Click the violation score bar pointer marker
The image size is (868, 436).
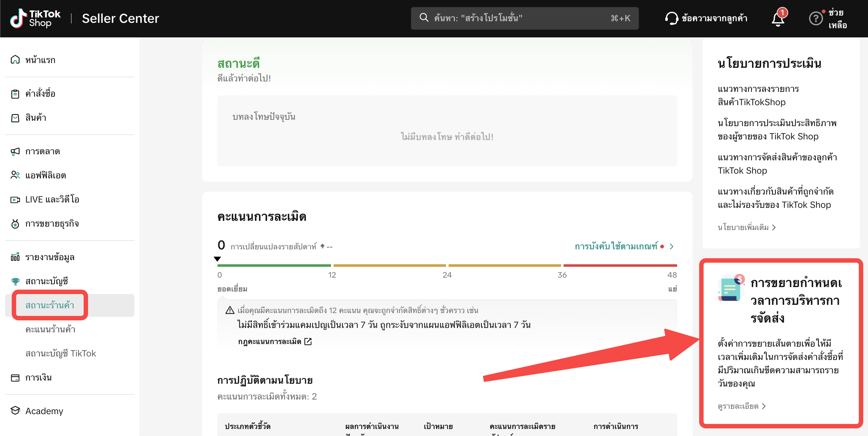point(217,259)
